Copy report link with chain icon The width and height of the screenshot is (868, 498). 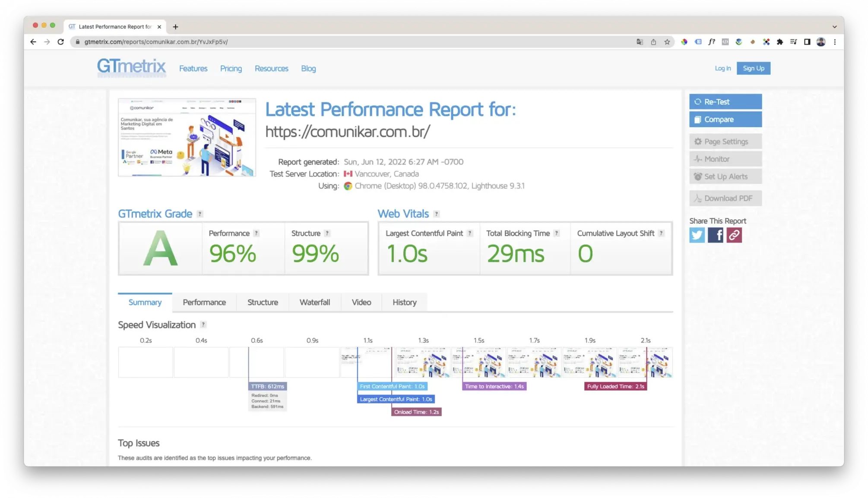(734, 235)
